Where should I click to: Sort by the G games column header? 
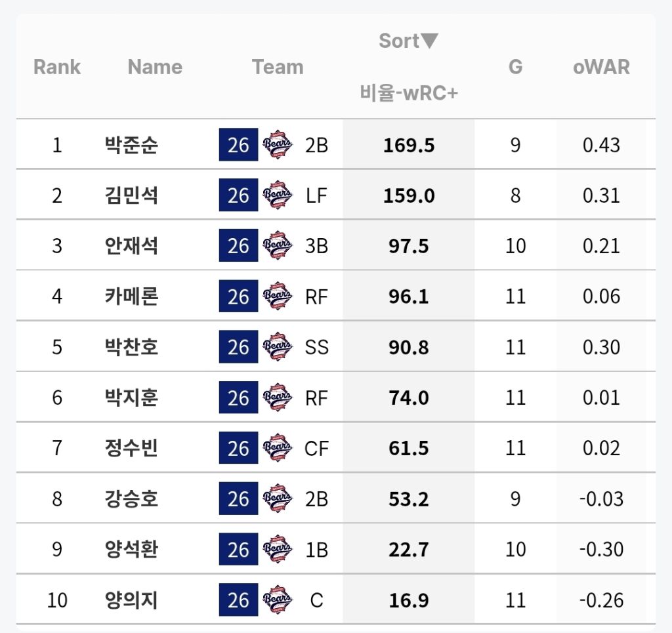516,67
